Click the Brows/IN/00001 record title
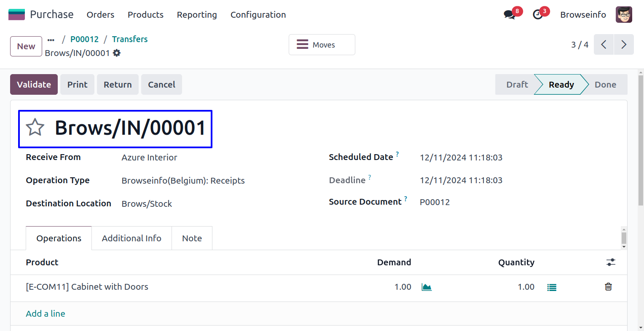644x331 pixels. [x=130, y=128]
